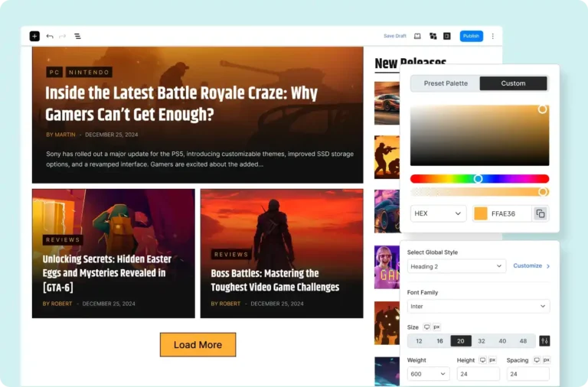Open the HEX color format dropdown
The image size is (588, 387).
pos(438,213)
